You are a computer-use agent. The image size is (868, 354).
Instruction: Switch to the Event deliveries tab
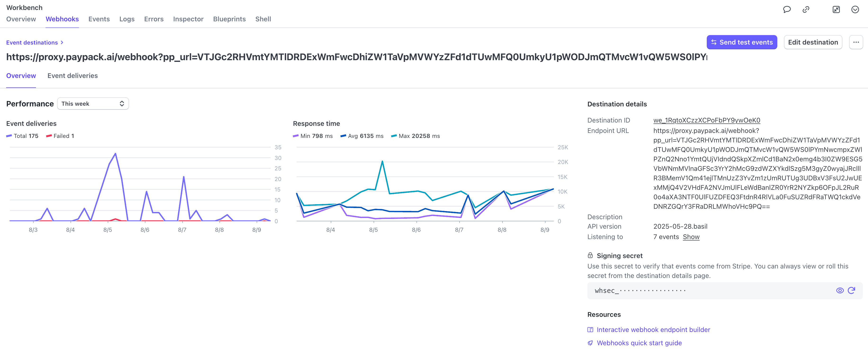click(72, 76)
